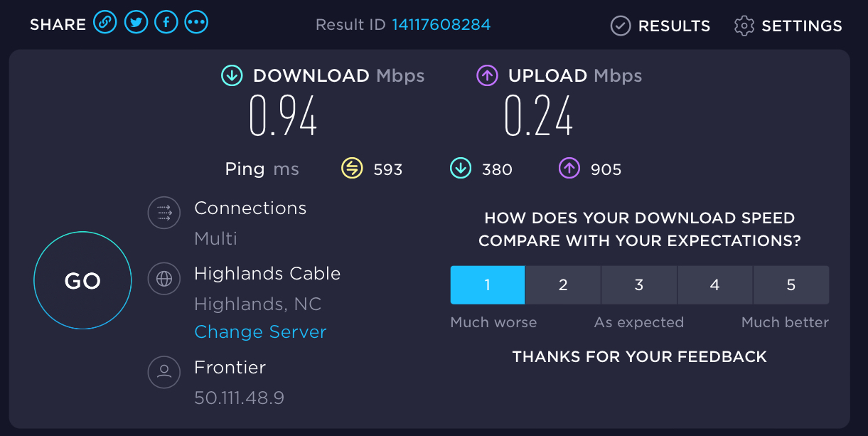This screenshot has width=868, height=436.
Task: Open Settings gear icon
Action: coord(744,26)
